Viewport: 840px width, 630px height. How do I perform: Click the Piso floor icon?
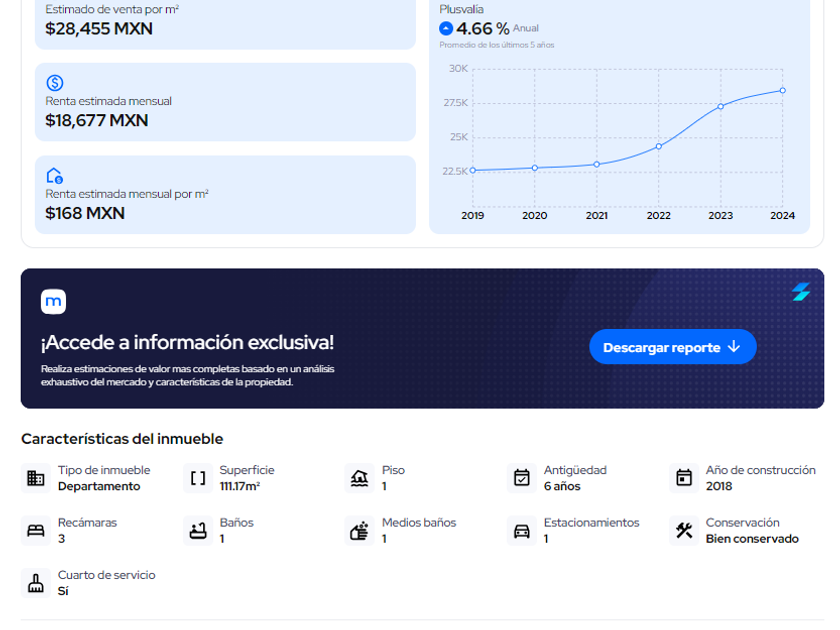click(x=360, y=478)
